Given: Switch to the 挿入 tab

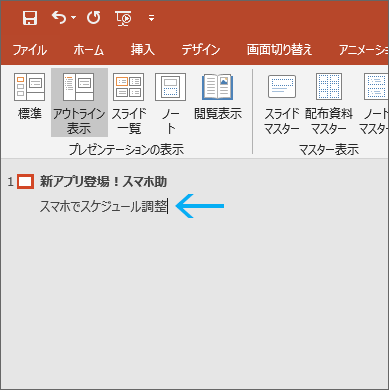Looking at the screenshot, I should pos(143,50).
